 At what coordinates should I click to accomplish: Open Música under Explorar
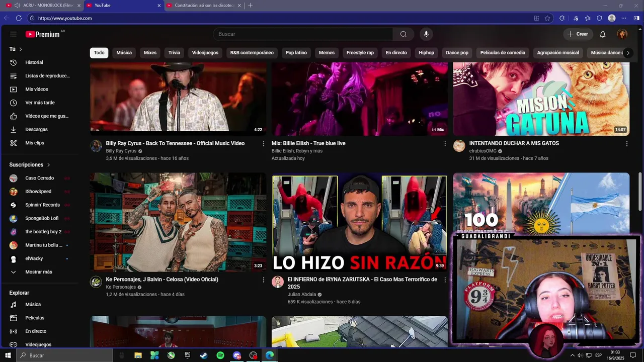point(39,304)
